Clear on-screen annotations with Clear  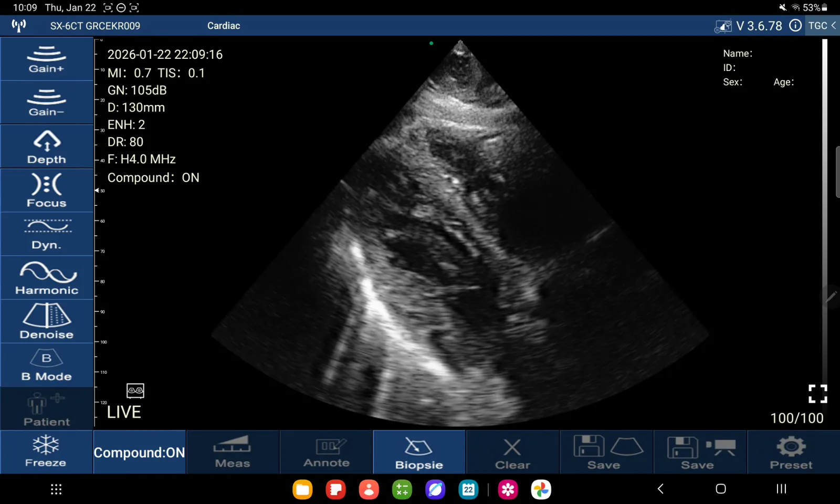pyautogui.click(x=512, y=452)
